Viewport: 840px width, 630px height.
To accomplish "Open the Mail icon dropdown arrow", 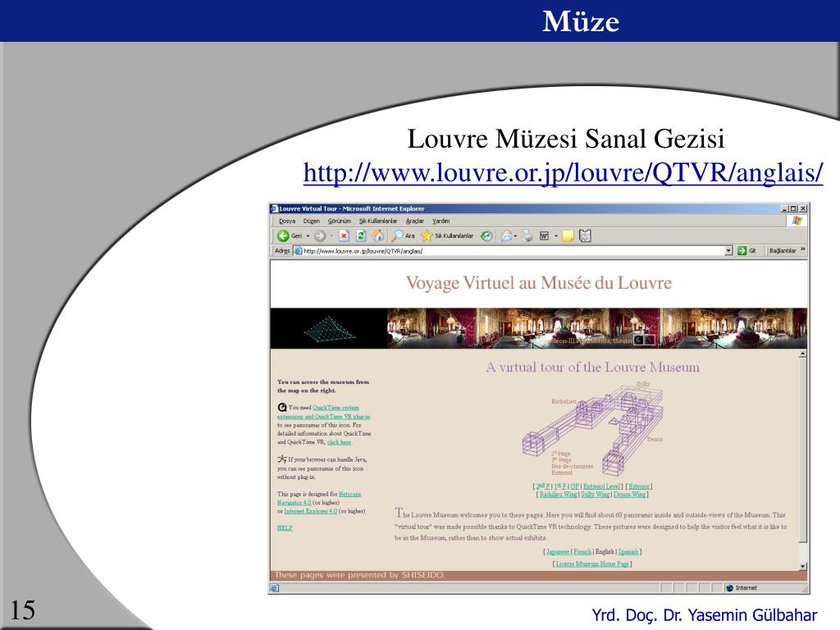I will [515, 236].
